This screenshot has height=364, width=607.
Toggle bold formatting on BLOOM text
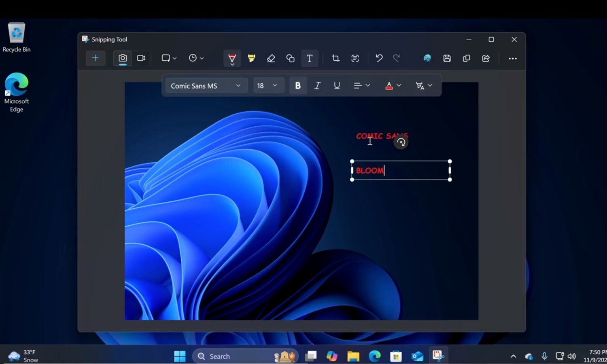coord(298,85)
